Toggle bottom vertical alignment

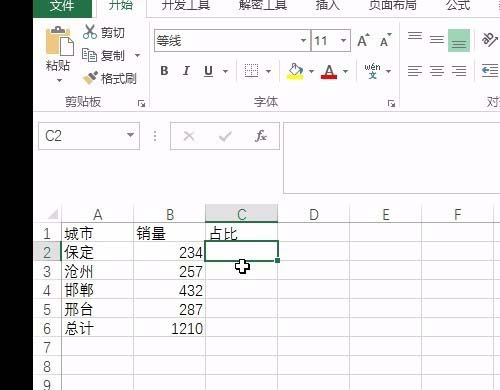(x=459, y=41)
